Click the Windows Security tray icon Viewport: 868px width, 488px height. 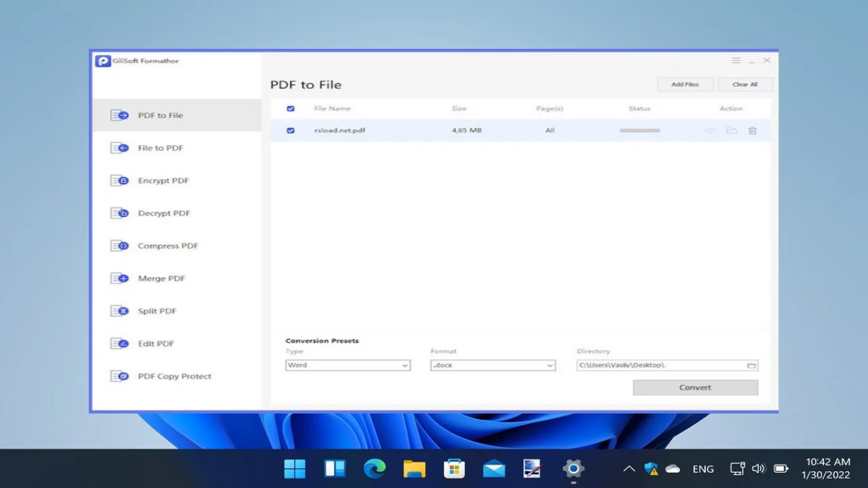(x=652, y=468)
